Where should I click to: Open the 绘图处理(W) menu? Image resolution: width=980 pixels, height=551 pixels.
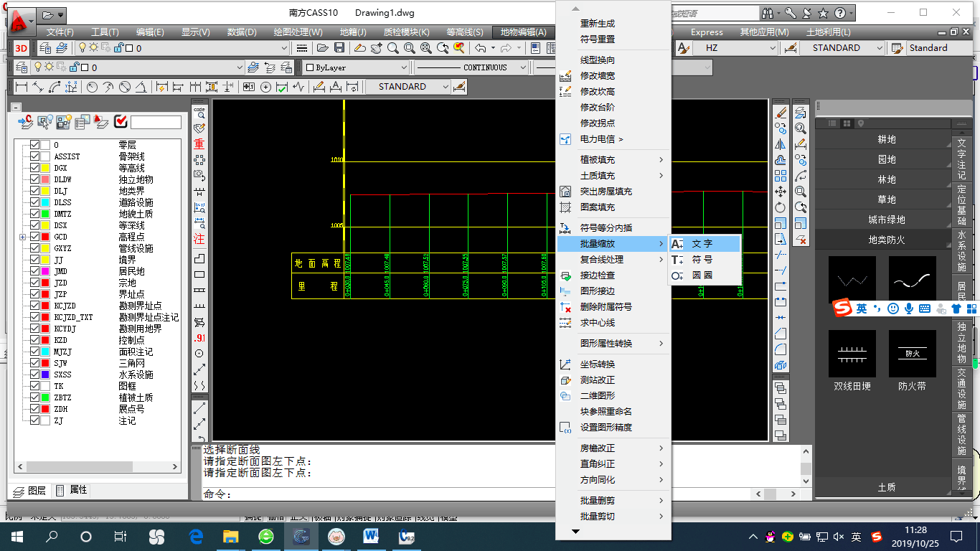[x=298, y=32]
